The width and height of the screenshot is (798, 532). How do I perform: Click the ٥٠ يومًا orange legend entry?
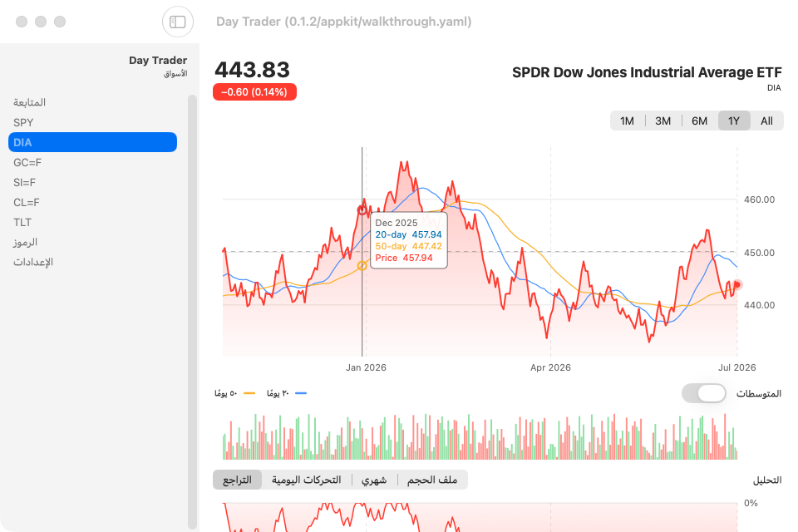234,393
